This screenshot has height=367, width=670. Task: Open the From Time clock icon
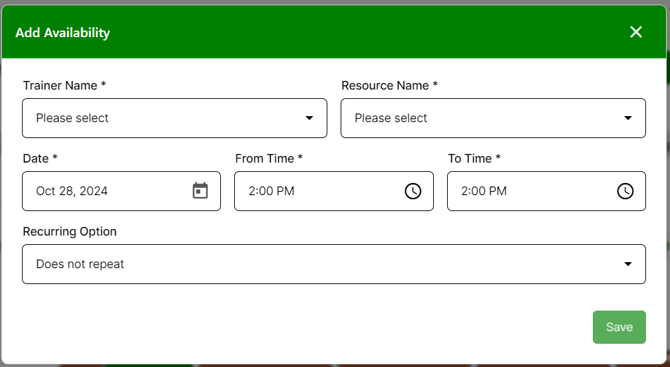point(413,191)
